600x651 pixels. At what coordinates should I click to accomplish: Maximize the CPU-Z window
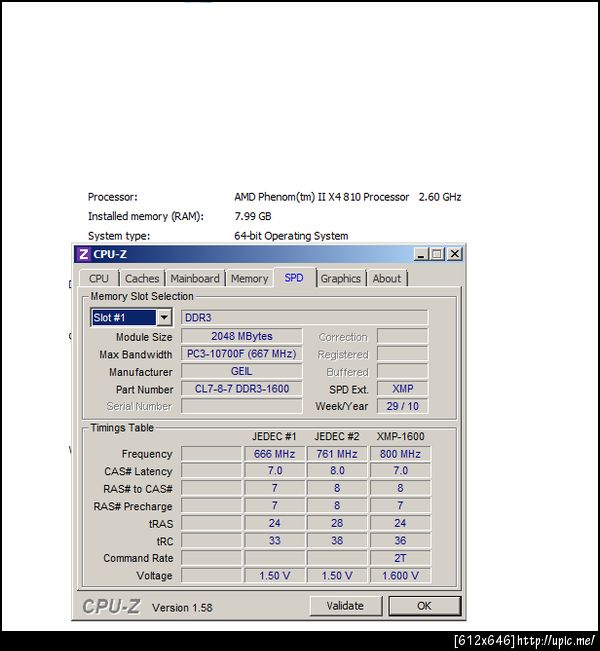(x=437, y=254)
